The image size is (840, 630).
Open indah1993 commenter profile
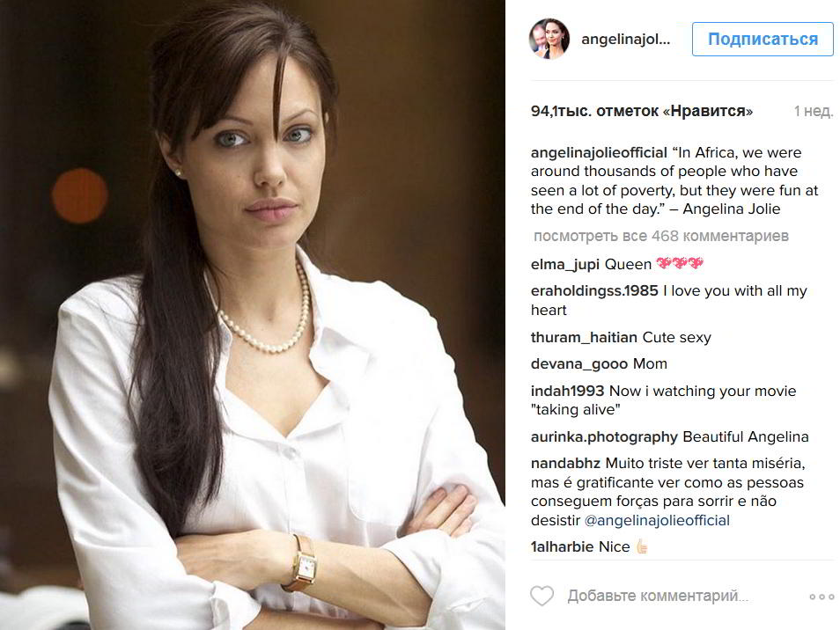(x=567, y=391)
